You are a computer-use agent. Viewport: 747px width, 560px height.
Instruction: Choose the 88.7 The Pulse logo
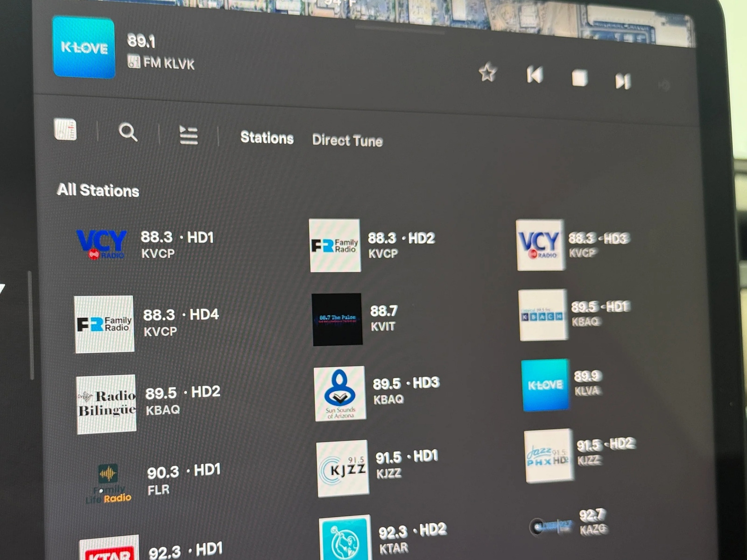[x=337, y=319]
